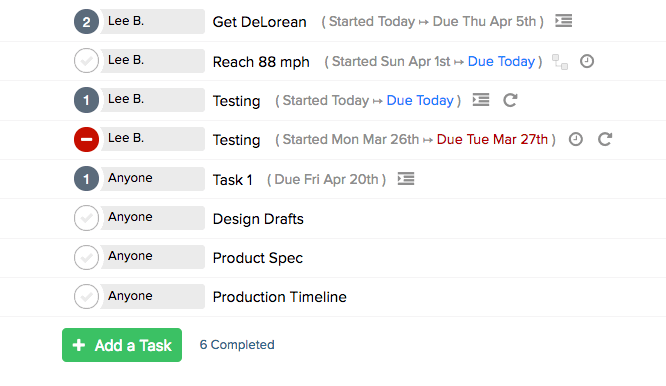This screenshot has height=386, width=666.
Task: Click dependency icon on Reach 88 mph row
Action: (x=560, y=62)
